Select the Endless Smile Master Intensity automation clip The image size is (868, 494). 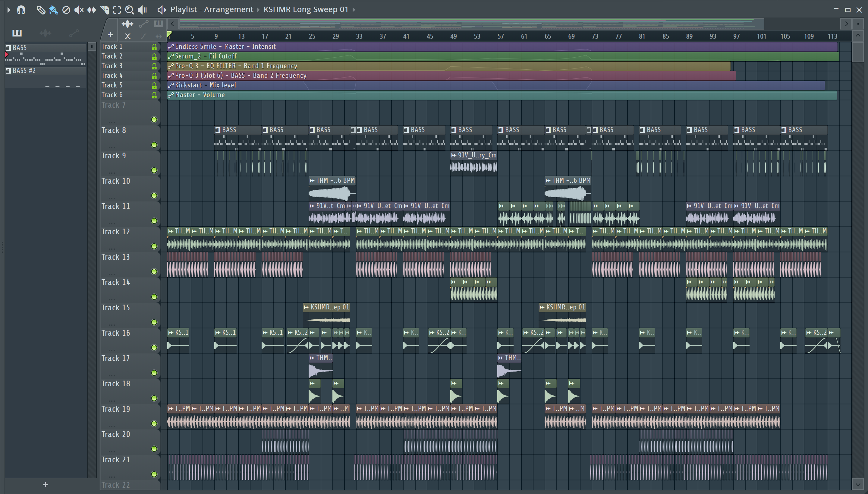click(x=502, y=47)
